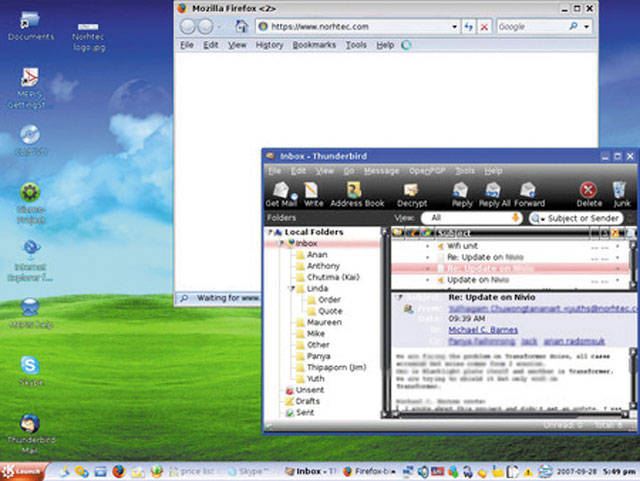Click the attachment column header icon in message list

413,233
